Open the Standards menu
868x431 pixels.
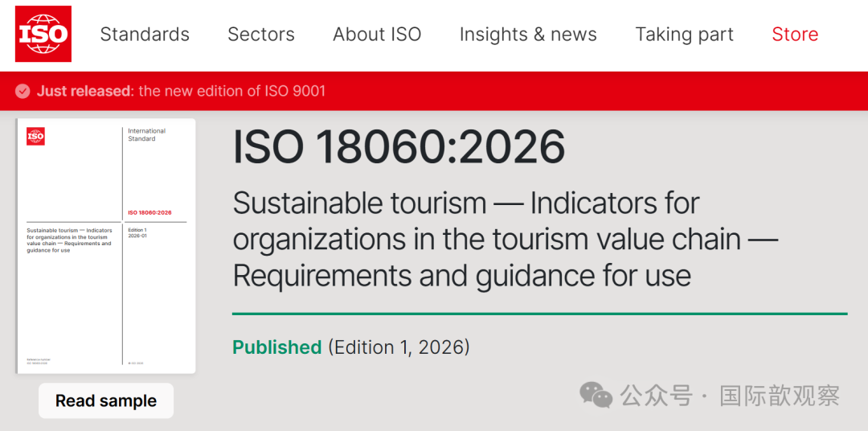145,35
